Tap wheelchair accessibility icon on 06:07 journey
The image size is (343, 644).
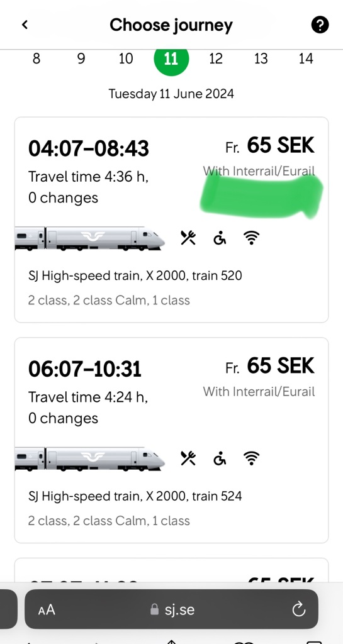(x=220, y=458)
